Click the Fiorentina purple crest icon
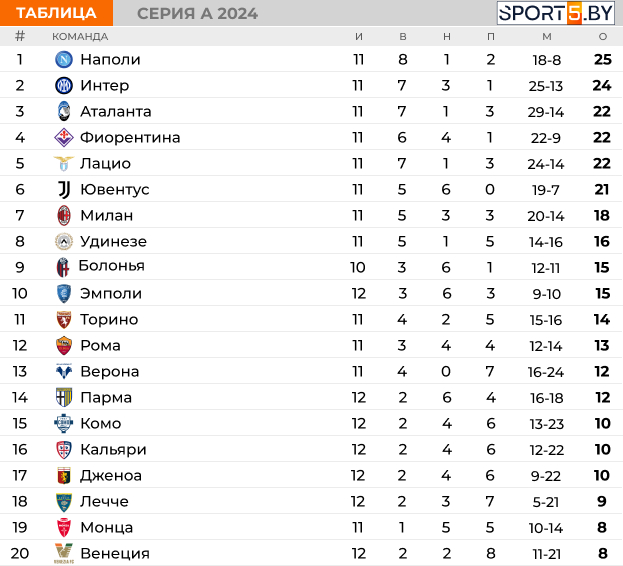Image resolution: width=623 pixels, height=566 pixels. coord(64,137)
